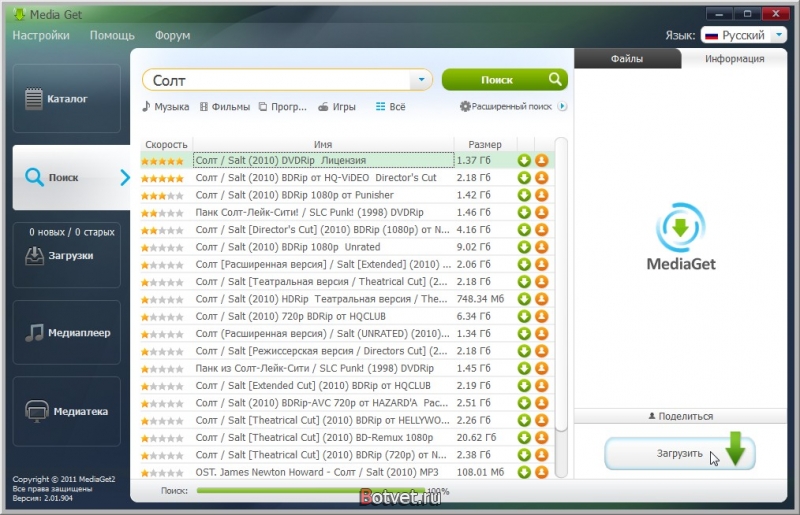This screenshot has width=800, height=515.
Task: Filter results by Фильмы
Action: pyautogui.click(x=224, y=106)
